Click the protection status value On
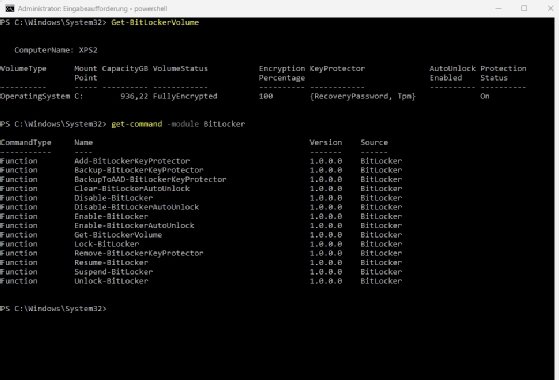Image resolution: width=559 pixels, height=380 pixels. point(485,96)
